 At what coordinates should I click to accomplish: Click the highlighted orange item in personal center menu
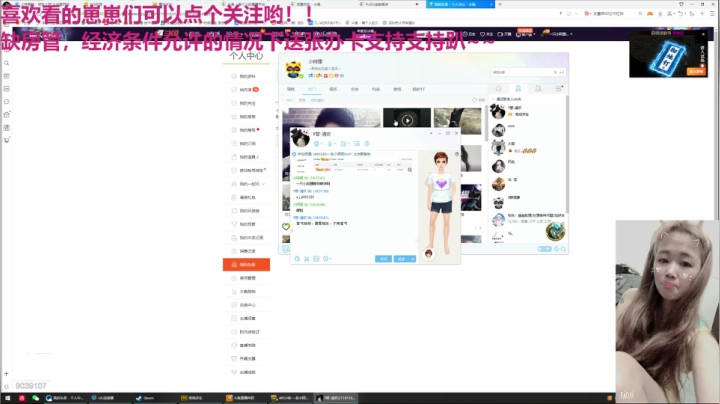pos(246,264)
